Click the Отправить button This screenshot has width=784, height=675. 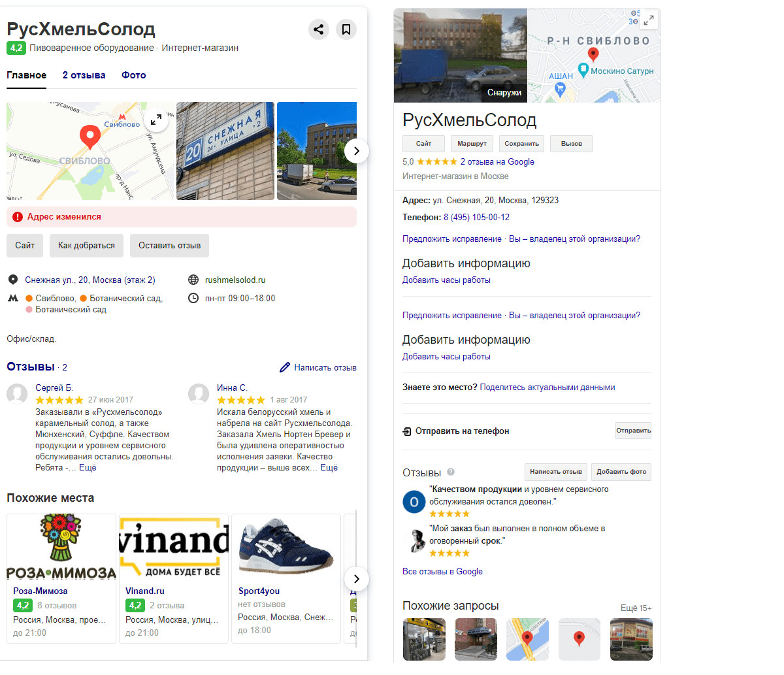pos(634,431)
